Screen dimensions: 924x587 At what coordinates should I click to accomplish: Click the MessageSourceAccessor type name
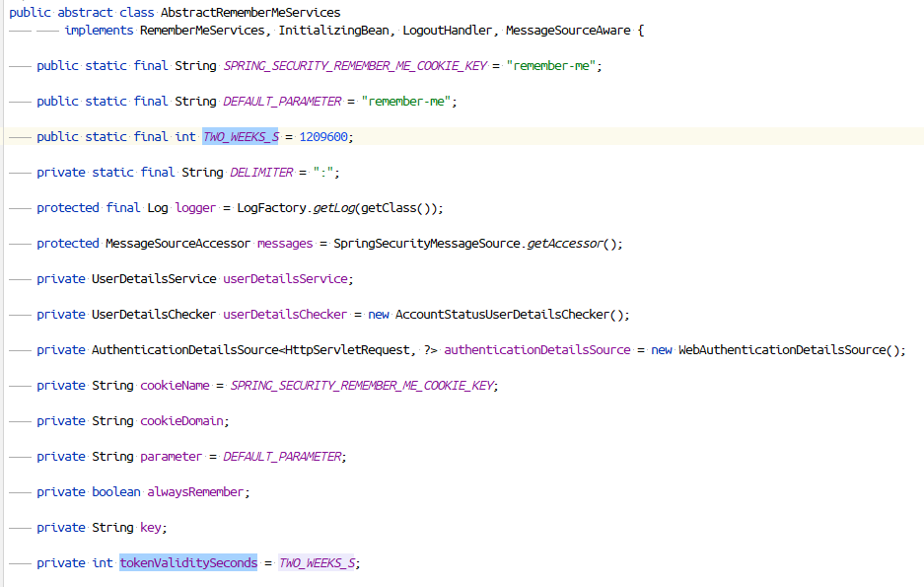(x=178, y=244)
